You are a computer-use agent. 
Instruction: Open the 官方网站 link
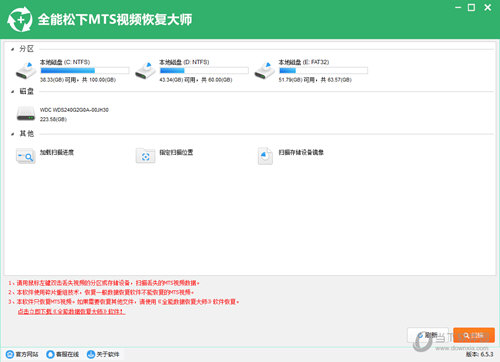27,354
